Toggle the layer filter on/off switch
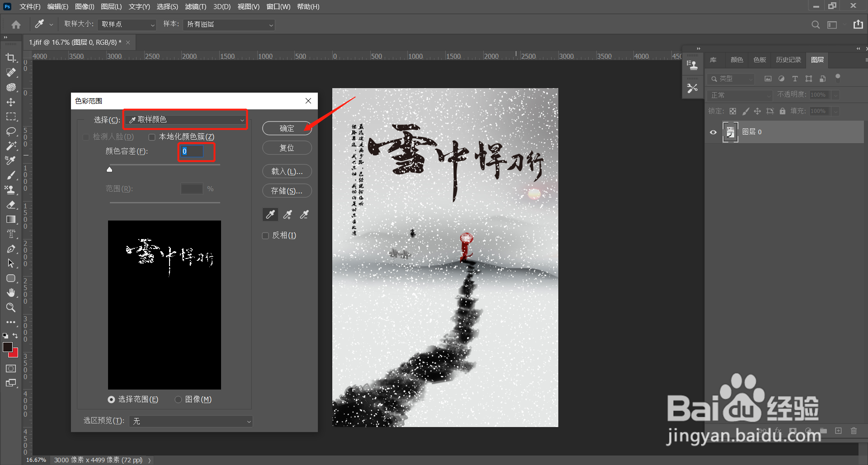Viewport: 868px width, 465px height. [x=838, y=77]
